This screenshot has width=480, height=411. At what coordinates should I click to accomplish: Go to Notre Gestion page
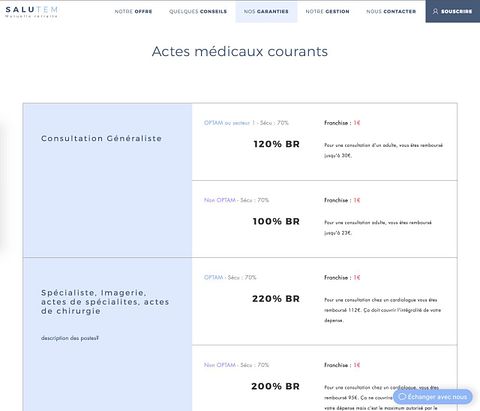click(x=327, y=11)
